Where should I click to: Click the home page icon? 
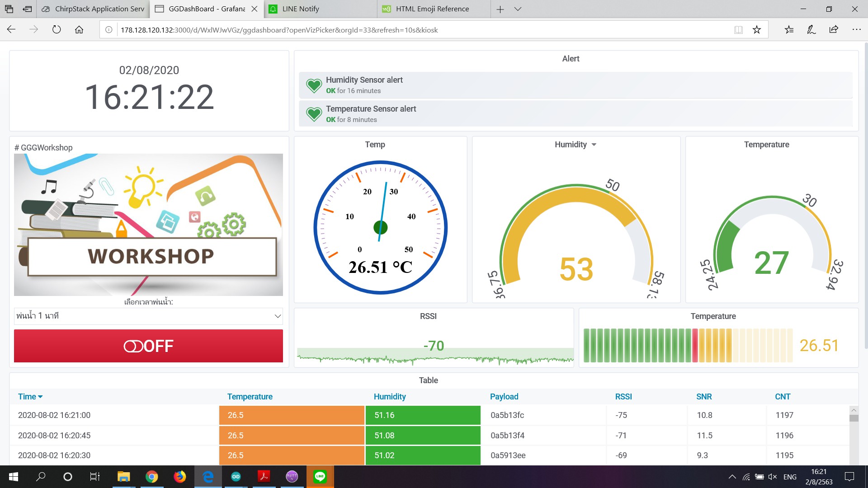click(79, 30)
